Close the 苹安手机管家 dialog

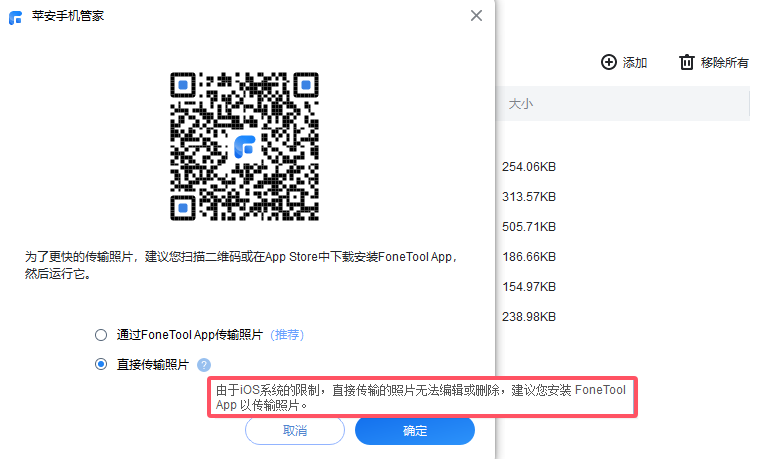pos(476,15)
